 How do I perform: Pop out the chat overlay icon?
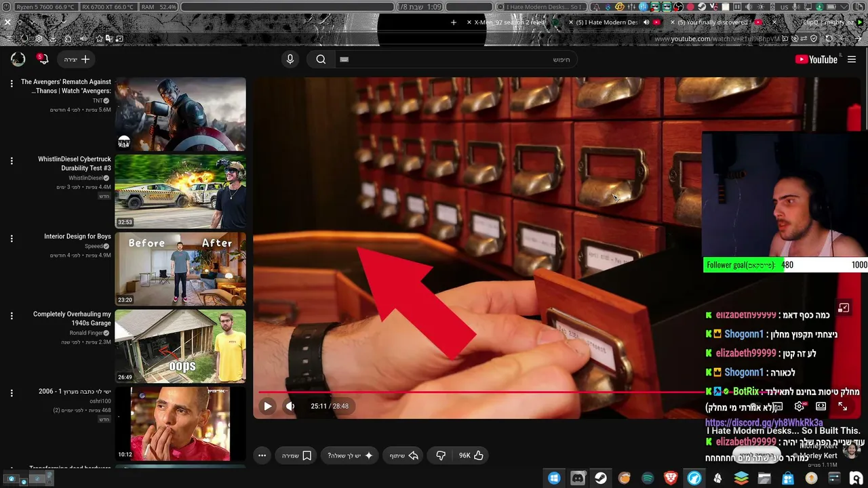[844, 308]
